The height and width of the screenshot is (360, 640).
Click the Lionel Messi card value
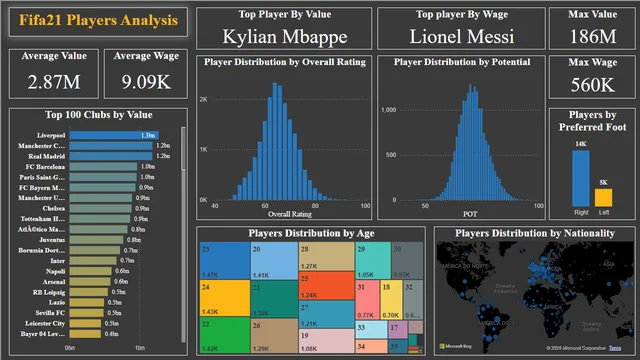[462, 37]
